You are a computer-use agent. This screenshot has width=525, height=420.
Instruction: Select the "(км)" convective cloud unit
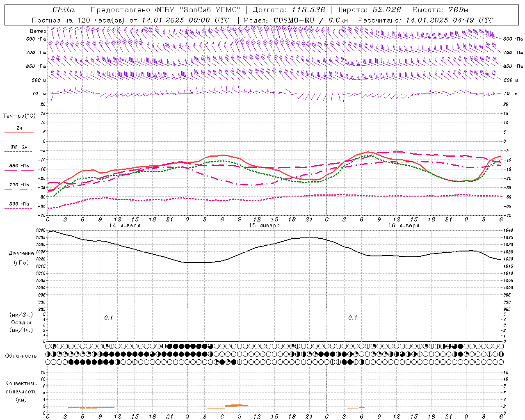coord(21,399)
